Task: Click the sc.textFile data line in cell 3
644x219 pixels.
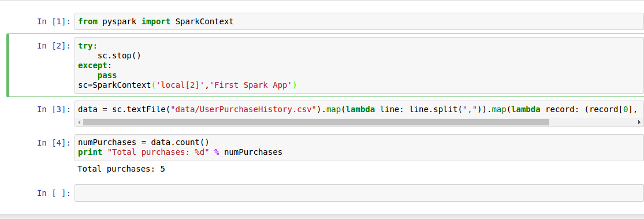Action: tap(358, 109)
